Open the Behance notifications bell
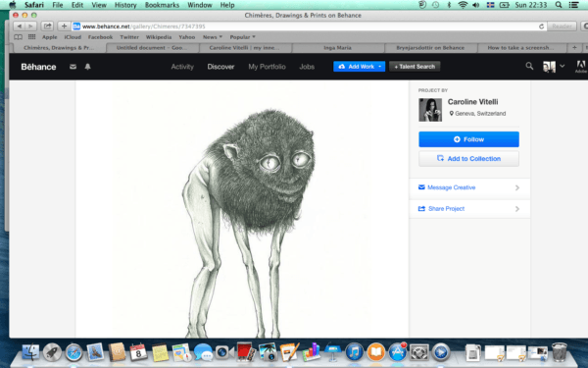Screen dimensions: 588x368 88,67
